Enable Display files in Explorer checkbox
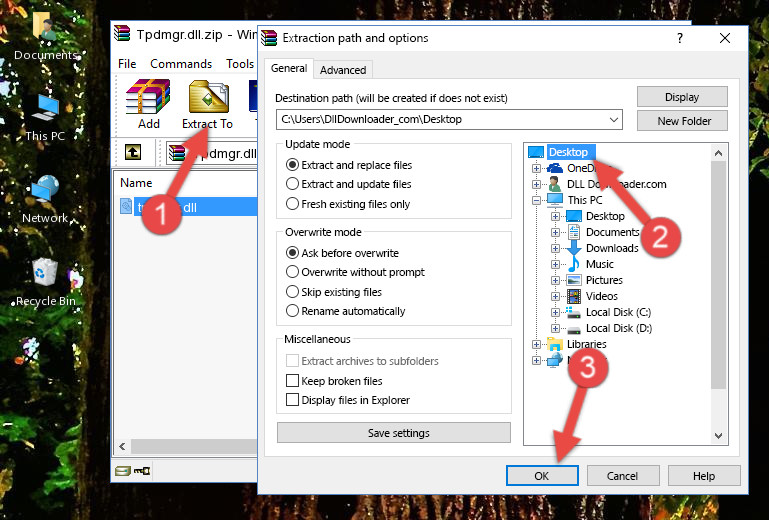 coord(292,400)
